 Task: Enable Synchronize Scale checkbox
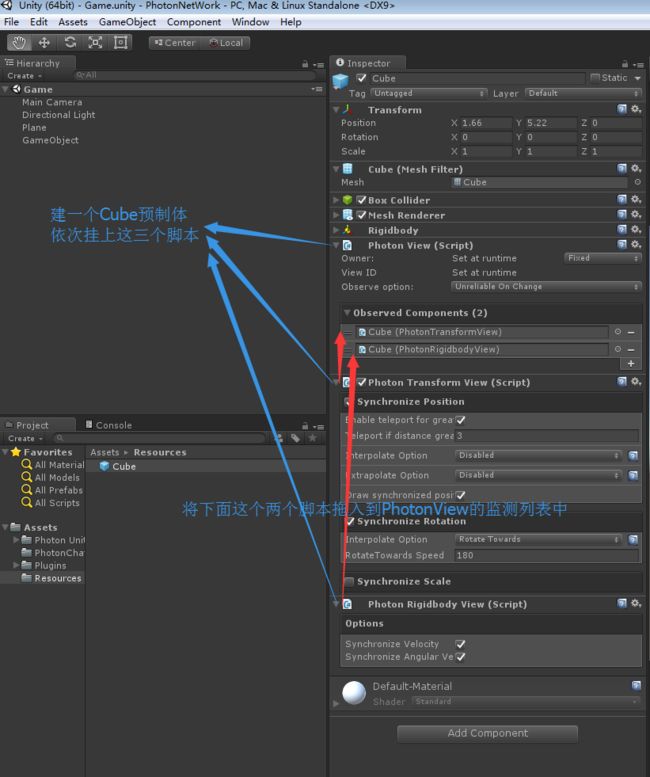pyautogui.click(x=349, y=581)
